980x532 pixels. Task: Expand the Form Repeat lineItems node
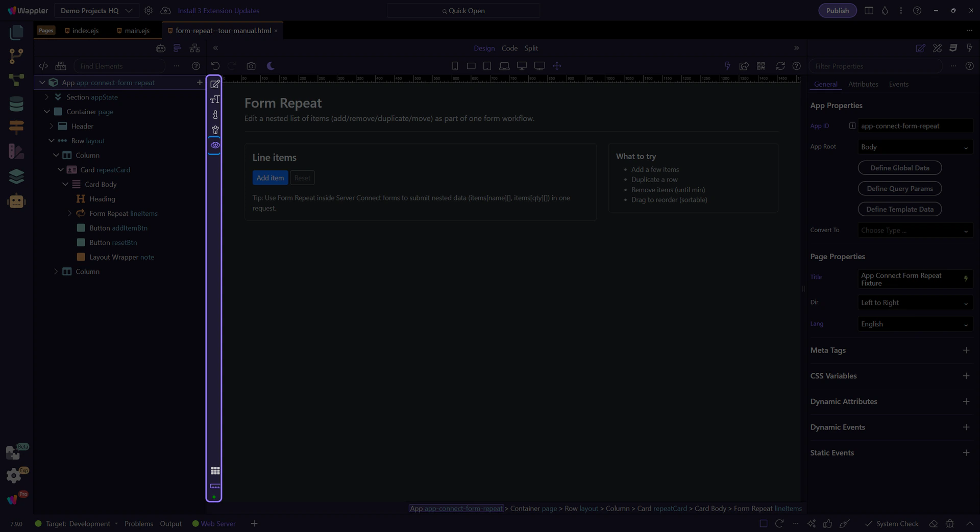point(70,213)
